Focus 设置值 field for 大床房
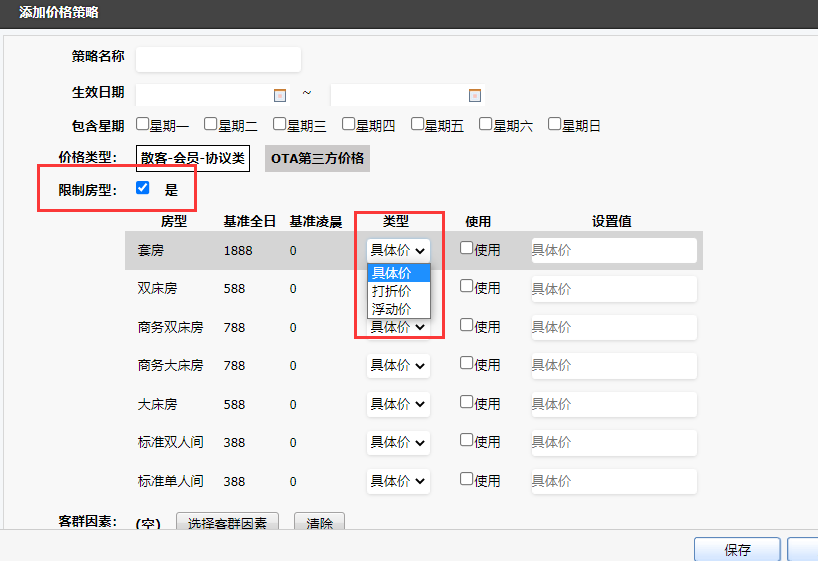Image resolution: width=818 pixels, height=561 pixels. 614,404
